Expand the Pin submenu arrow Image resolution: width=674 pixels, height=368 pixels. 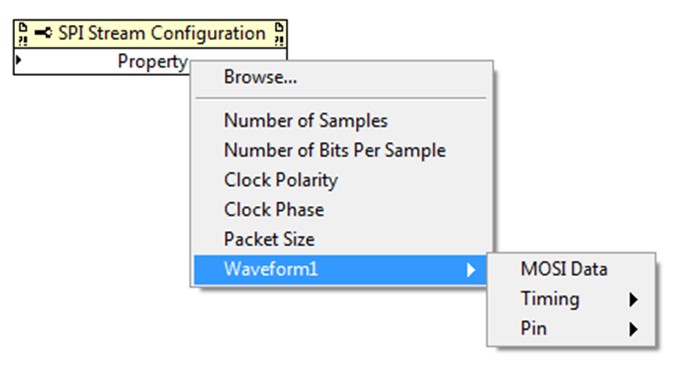(x=633, y=329)
